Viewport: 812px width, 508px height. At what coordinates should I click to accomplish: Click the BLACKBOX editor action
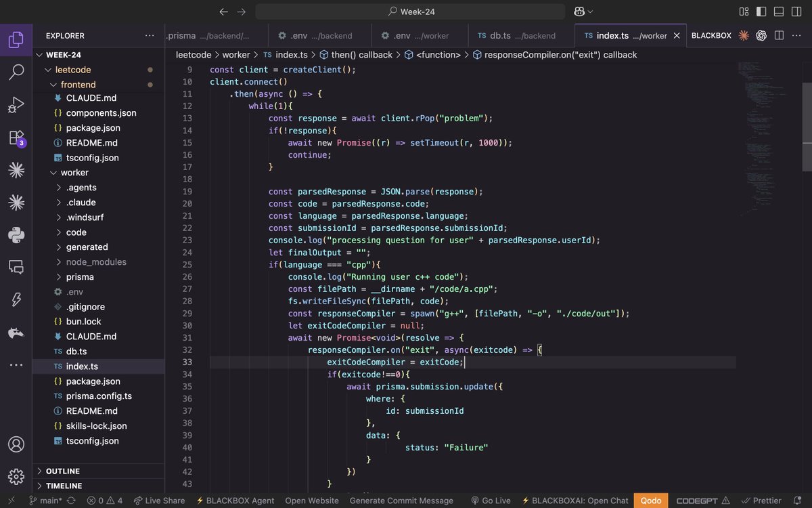pos(711,36)
